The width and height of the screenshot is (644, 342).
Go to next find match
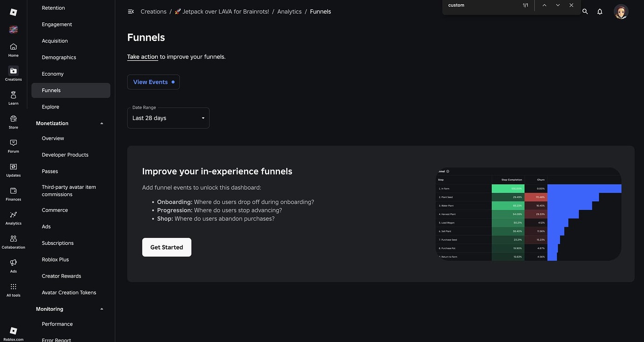click(x=558, y=5)
